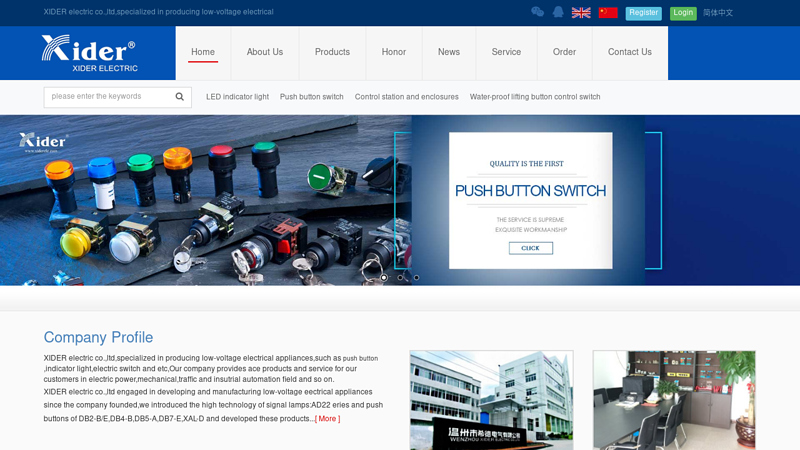This screenshot has width=800, height=450.
Task: Click the PUSH BUTTON SWITCH banner title
Action: coord(531,191)
